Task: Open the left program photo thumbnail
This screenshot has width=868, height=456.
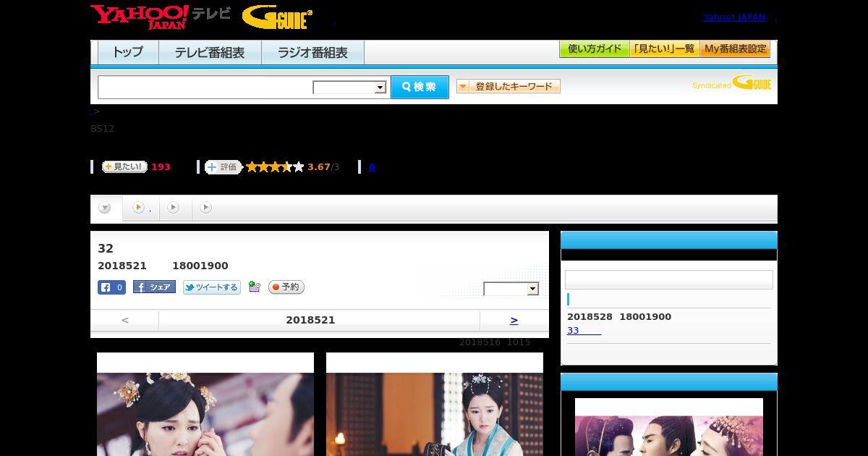Action: [x=205, y=405]
